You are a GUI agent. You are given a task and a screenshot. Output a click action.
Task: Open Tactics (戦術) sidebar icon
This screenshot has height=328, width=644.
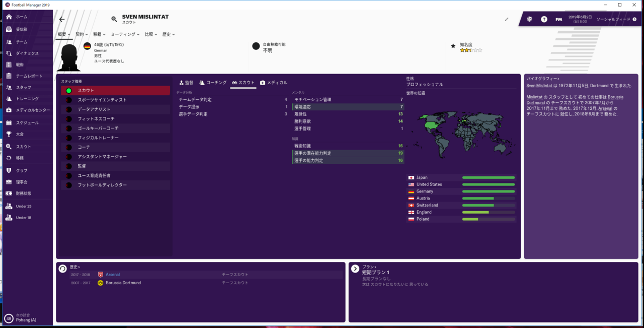pos(9,64)
